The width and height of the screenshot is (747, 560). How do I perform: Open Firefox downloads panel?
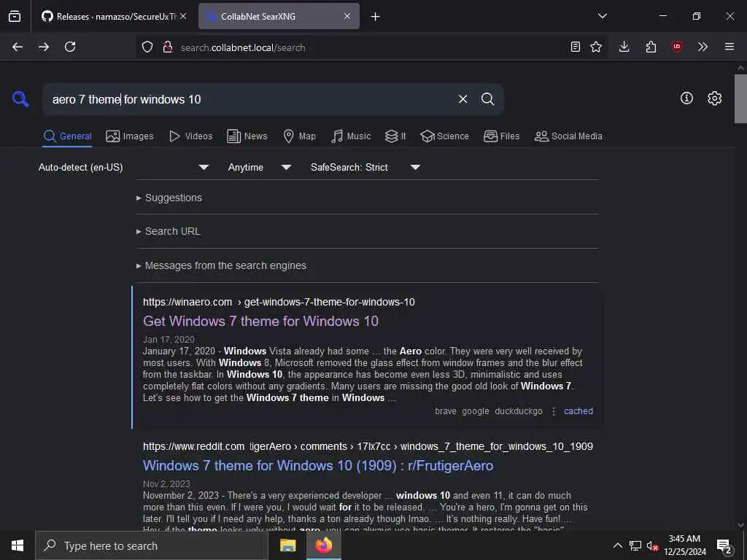click(624, 47)
